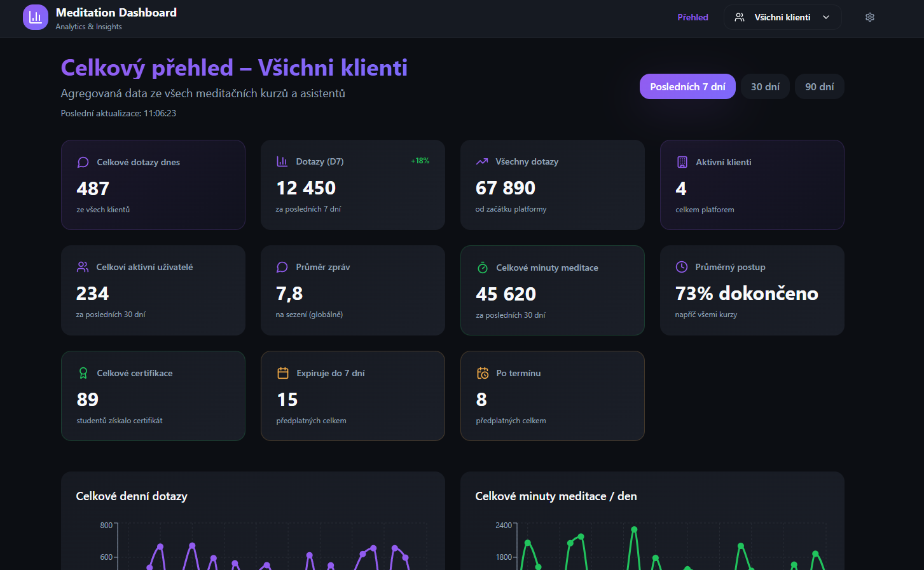Viewport: 924px width, 570px height.
Task: Click the award ribbon icon on Celkové certifikace
Action: click(x=83, y=373)
